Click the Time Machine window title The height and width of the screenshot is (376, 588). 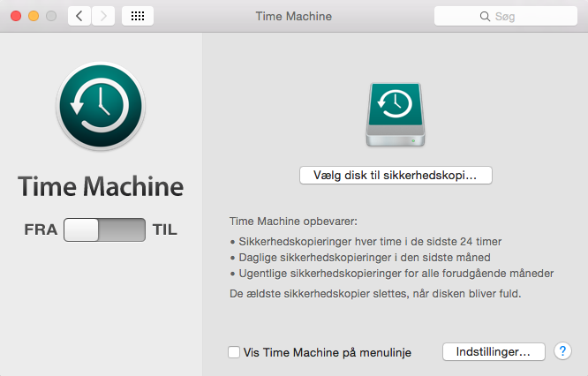pyautogui.click(x=294, y=16)
